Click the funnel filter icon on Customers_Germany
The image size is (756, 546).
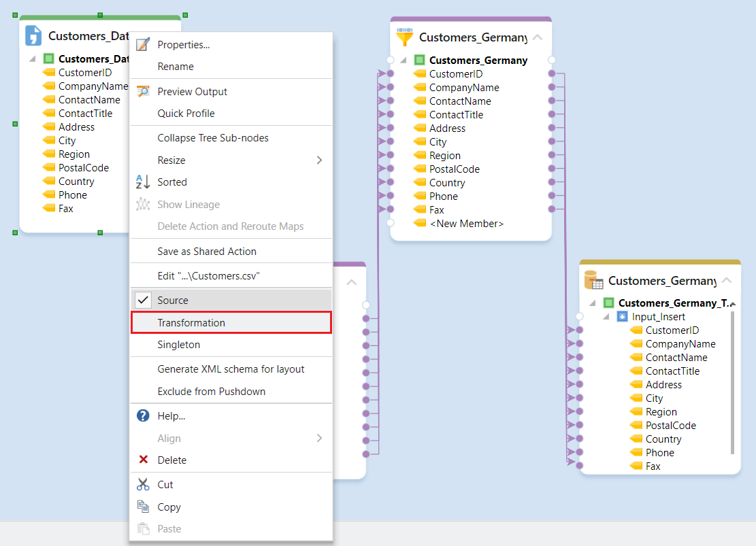[405, 37]
